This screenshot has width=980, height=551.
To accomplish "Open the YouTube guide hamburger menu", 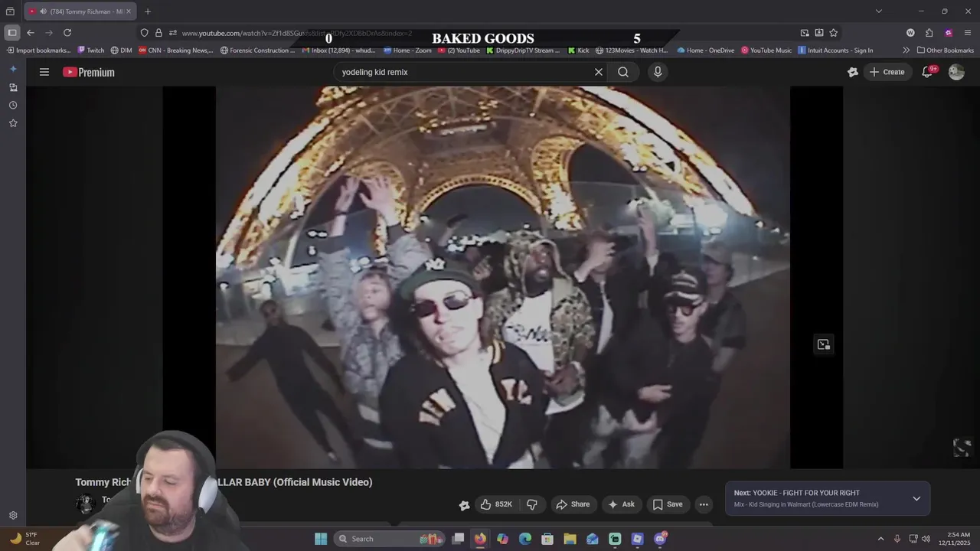I will [44, 72].
